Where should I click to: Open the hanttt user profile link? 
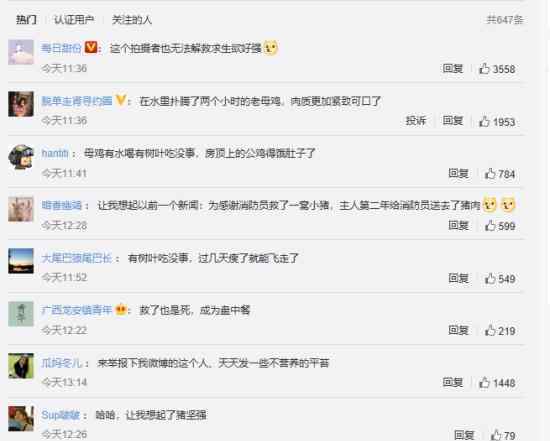point(55,153)
